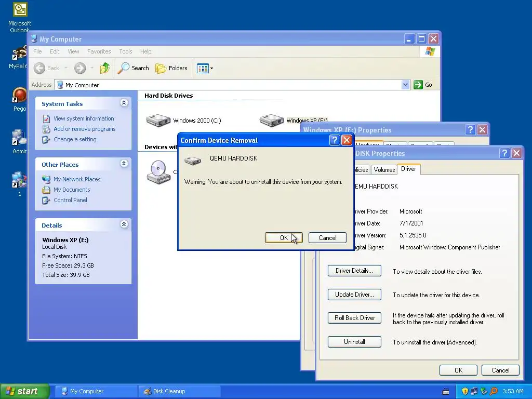Toggle the Folders pane button
532x399 pixels.
pyautogui.click(x=171, y=68)
